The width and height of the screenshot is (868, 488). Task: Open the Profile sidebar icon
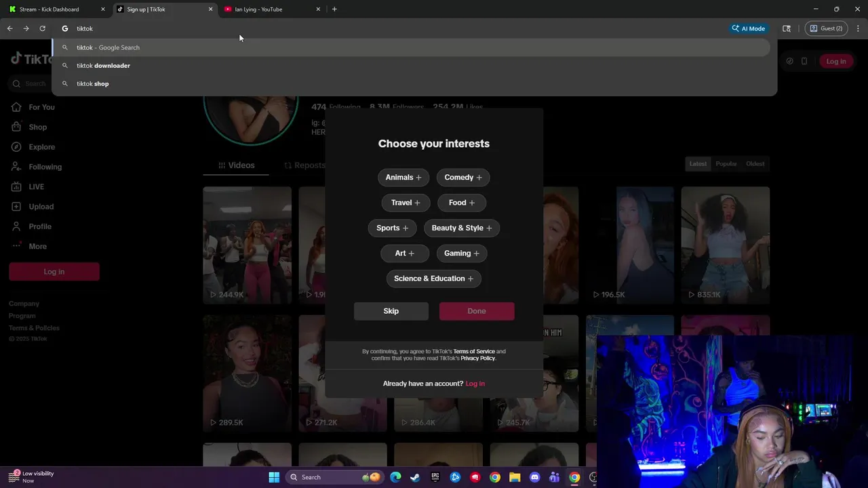click(x=16, y=226)
